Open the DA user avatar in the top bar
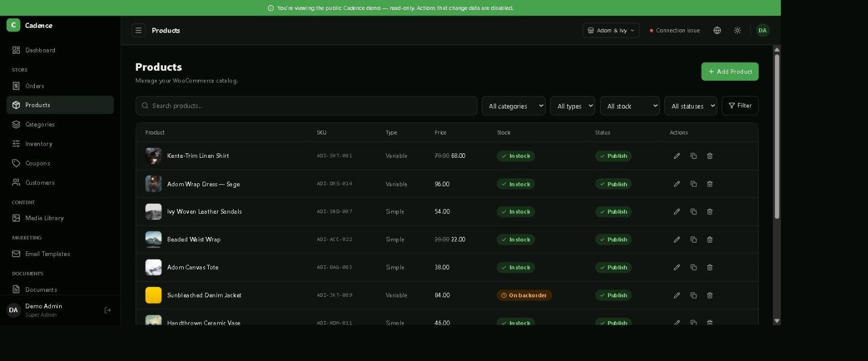Screen dimensions: 868x361 [x=762, y=30]
